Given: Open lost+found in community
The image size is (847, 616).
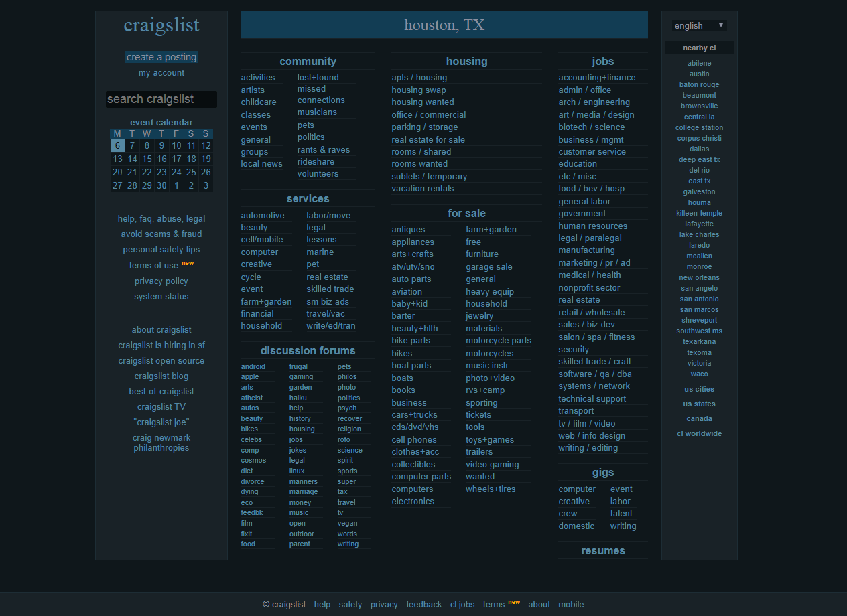Looking at the screenshot, I should coord(318,77).
